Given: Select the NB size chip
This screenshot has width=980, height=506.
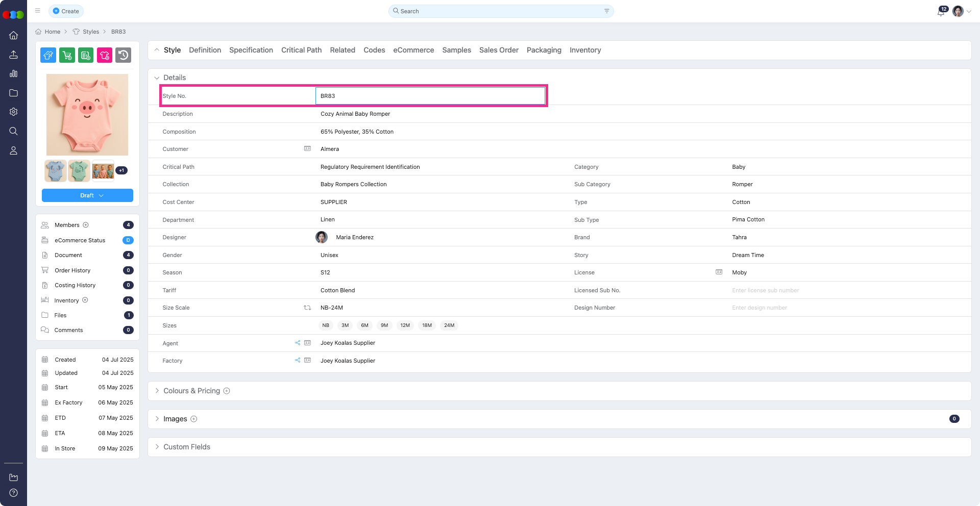Looking at the screenshot, I should (x=326, y=325).
